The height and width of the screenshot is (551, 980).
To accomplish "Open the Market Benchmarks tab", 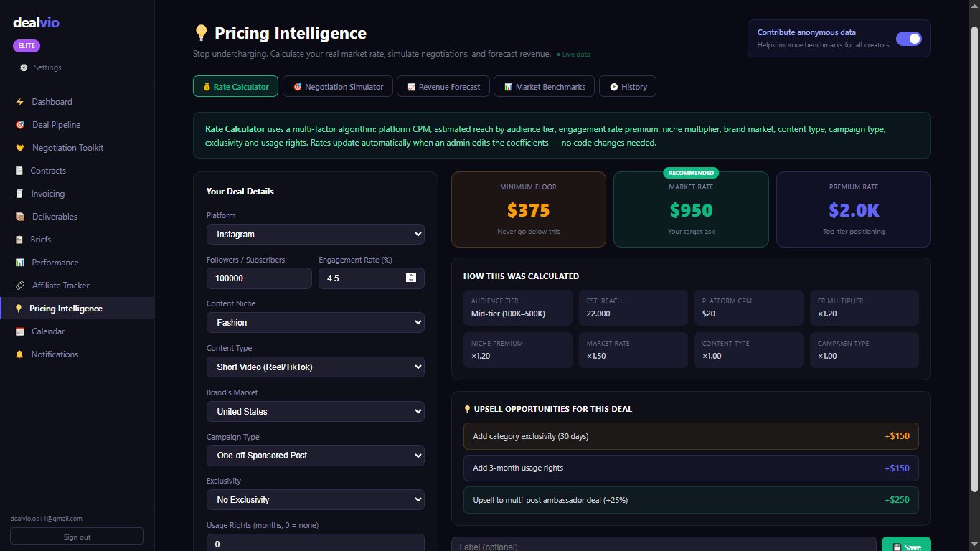I will click(544, 85).
